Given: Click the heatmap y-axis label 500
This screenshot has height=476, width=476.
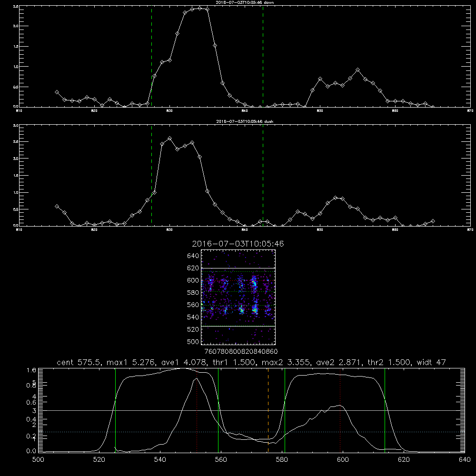Looking at the screenshot, I should (x=193, y=341).
